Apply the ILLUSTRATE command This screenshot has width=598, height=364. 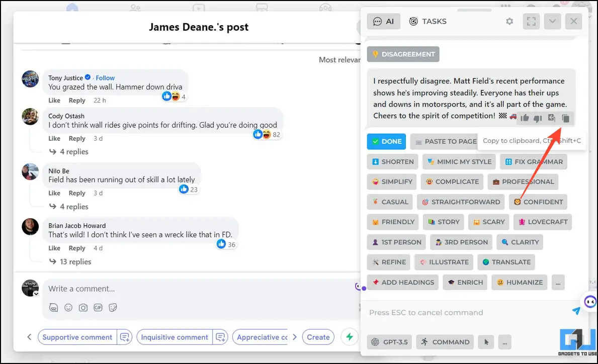(444, 262)
